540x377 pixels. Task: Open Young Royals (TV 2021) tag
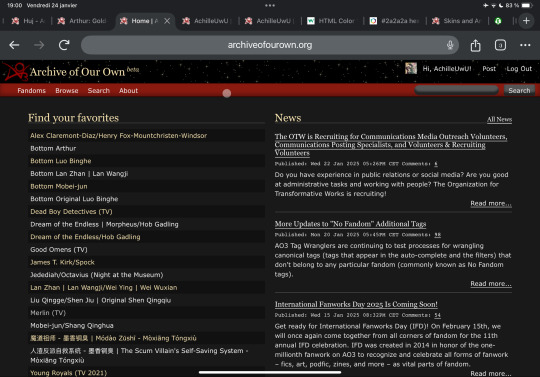69,373
